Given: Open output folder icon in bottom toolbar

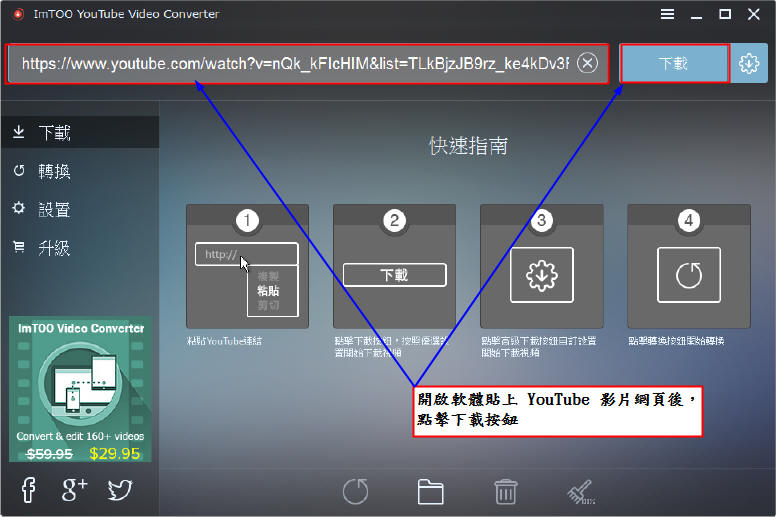Looking at the screenshot, I should pos(430,491).
